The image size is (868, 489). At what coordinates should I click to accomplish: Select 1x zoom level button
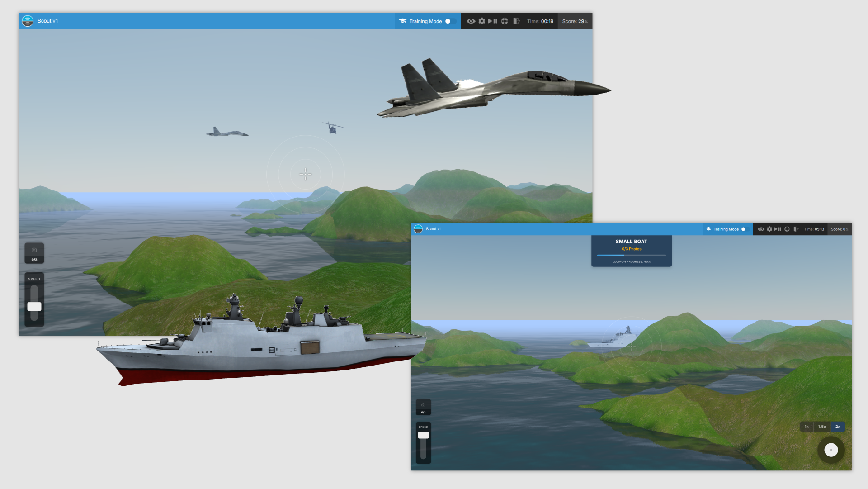coord(807,427)
